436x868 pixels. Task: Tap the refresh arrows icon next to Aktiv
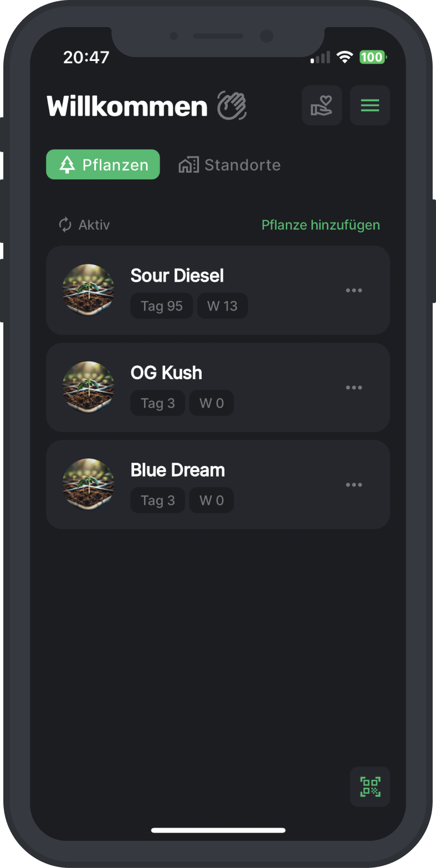coord(65,225)
